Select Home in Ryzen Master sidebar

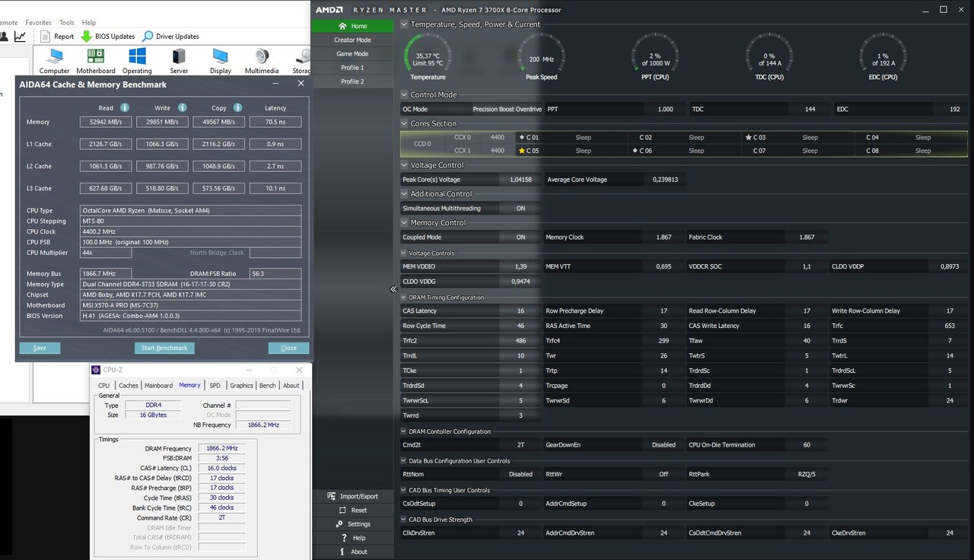click(x=352, y=26)
